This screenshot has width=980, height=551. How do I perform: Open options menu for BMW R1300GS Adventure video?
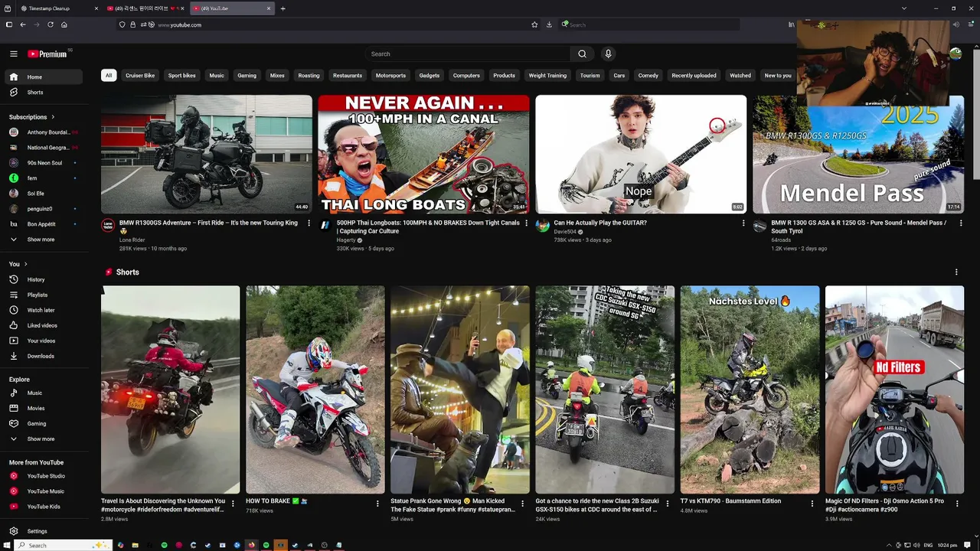(309, 223)
